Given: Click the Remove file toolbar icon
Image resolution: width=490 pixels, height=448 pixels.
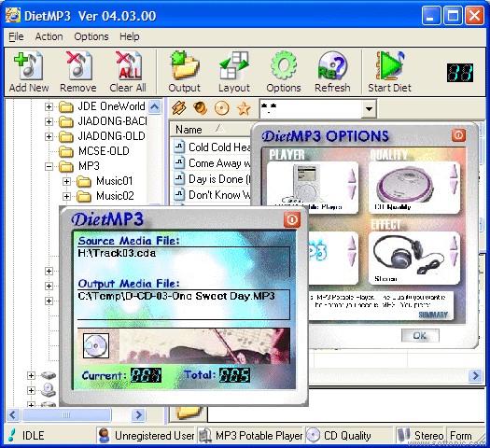Looking at the screenshot, I should 78,65.
